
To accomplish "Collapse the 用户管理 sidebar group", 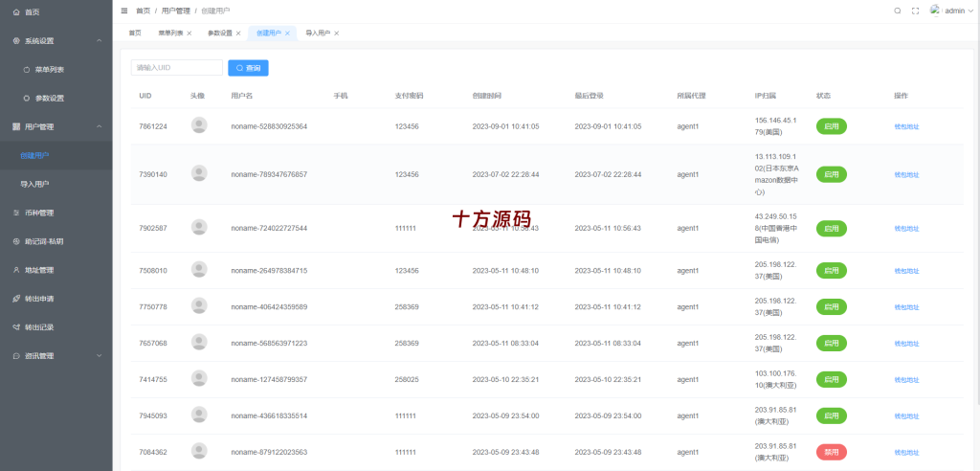I will point(56,126).
